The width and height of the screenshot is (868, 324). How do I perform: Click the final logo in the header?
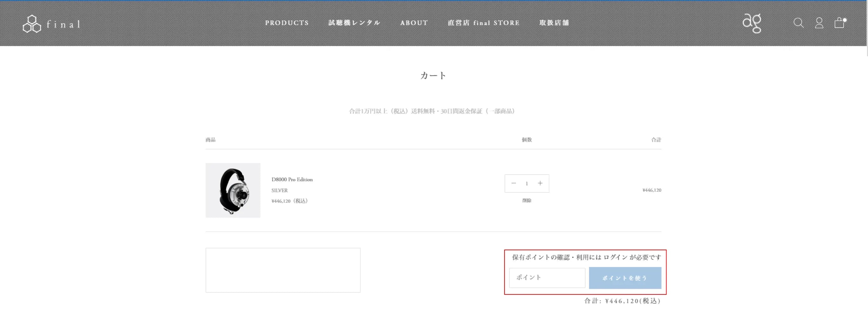(x=51, y=24)
